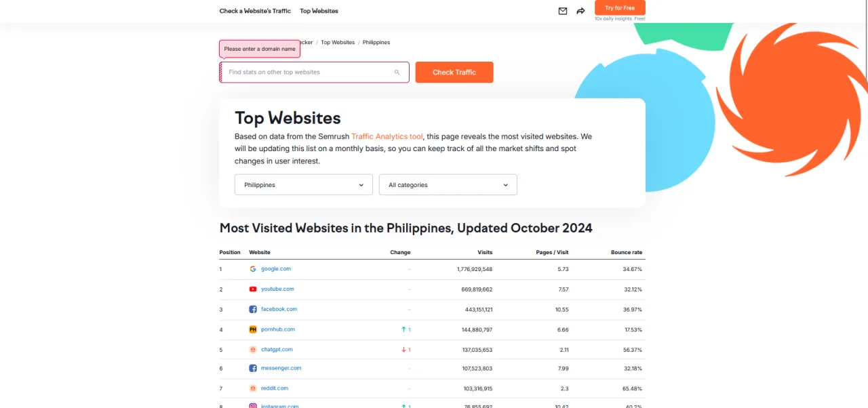The height and width of the screenshot is (408, 868).
Task: Click the Try for Free button
Action: (x=620, y=7)
